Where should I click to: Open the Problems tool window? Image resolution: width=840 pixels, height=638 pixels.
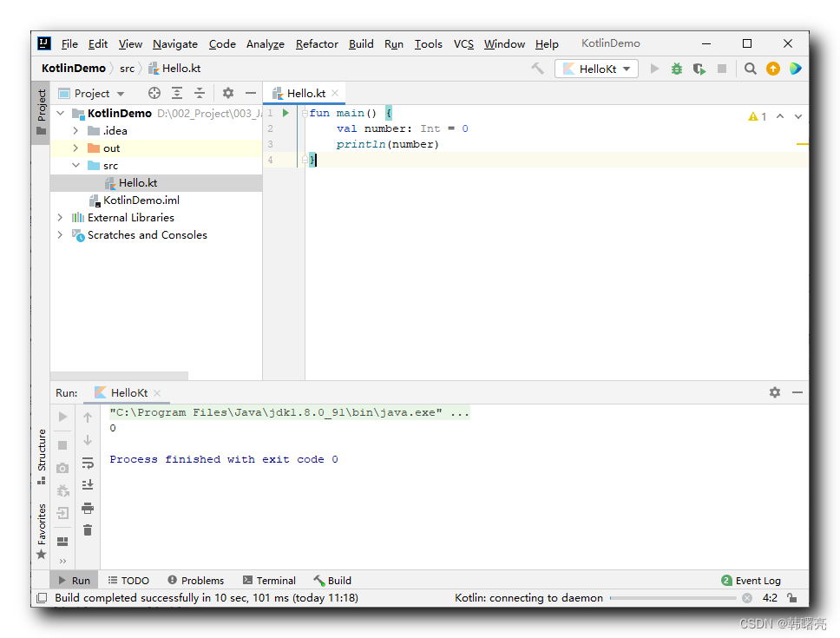pos(195,581)
